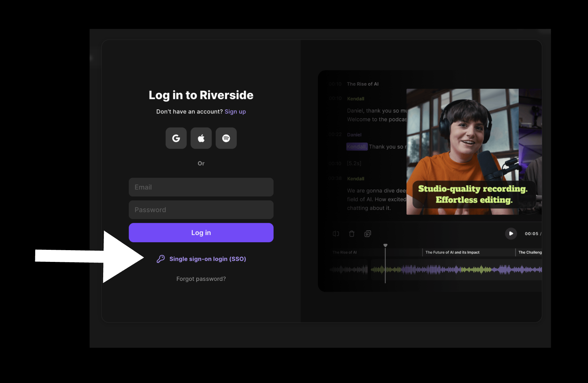Play the preview with the play button
Image resolution: width=588 pixels, height=383 pixels.
(x=511, y=234)
